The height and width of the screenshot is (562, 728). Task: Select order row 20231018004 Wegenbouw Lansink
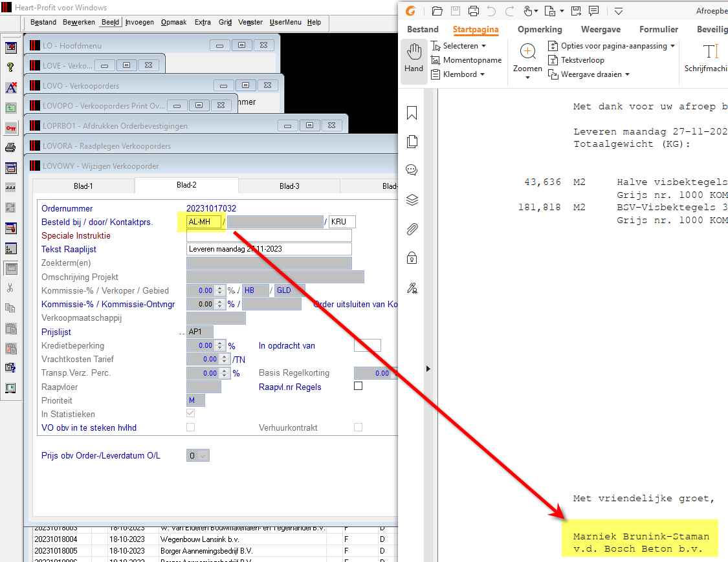pos(211,539)
